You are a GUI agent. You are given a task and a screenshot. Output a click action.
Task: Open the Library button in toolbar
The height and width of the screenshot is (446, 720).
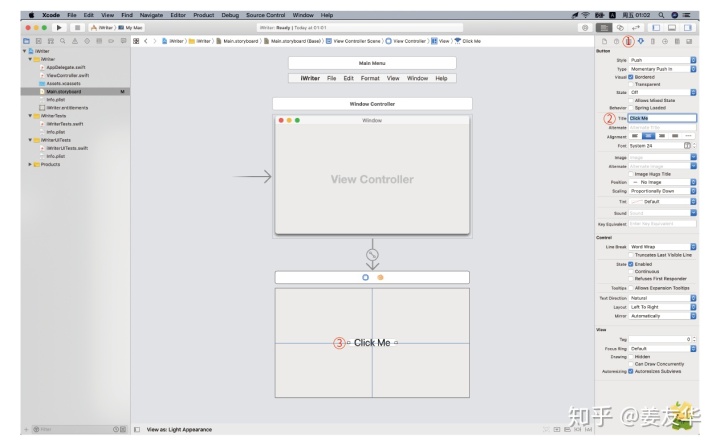point(585,28)
